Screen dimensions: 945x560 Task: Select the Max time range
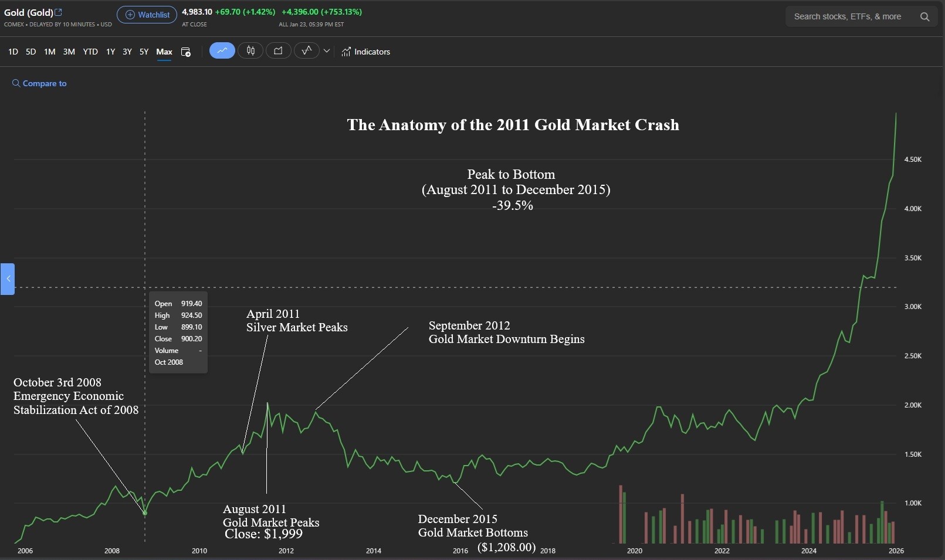coord(164,52)
